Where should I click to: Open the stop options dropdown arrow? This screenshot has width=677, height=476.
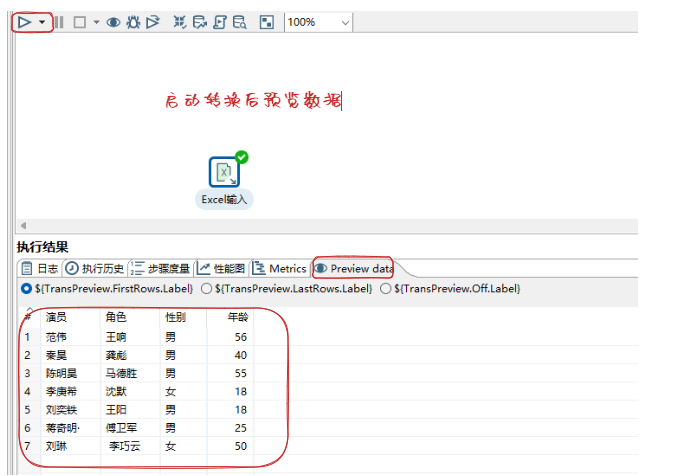click(x=96, y=22)
